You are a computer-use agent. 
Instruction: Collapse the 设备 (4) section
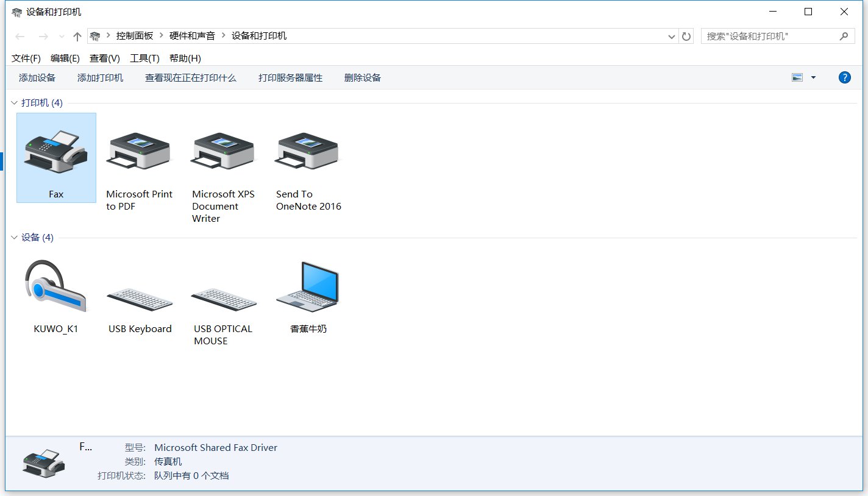pos(13,238)
